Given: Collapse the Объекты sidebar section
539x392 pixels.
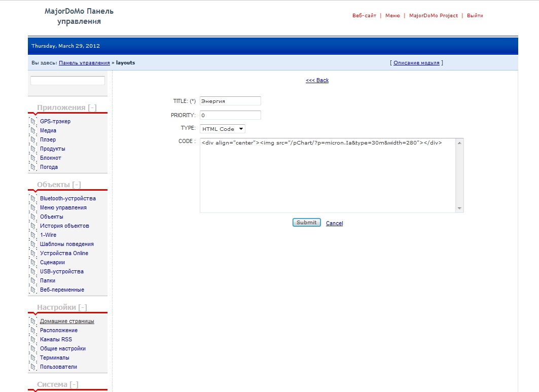Looking at the screenshot, I should click(76, 185).
